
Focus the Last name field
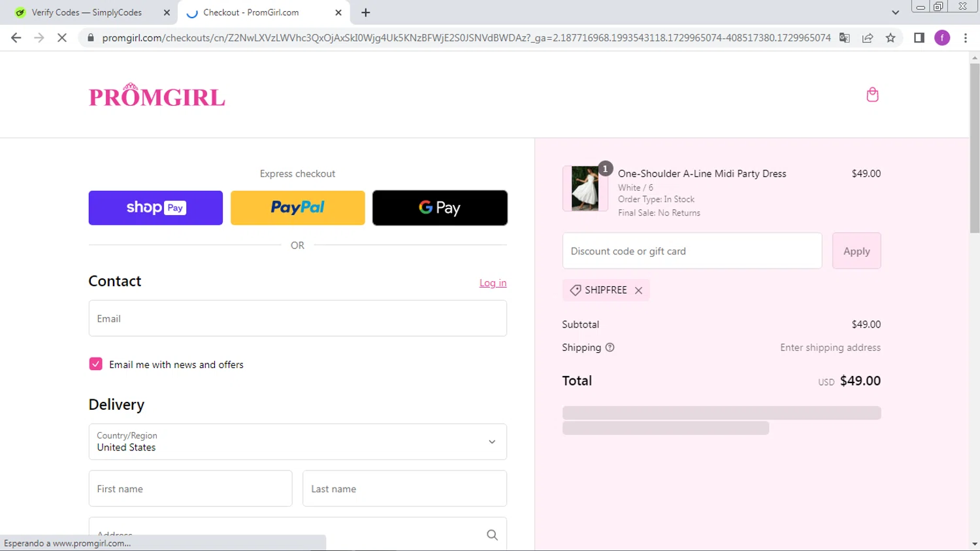point(404,488)
